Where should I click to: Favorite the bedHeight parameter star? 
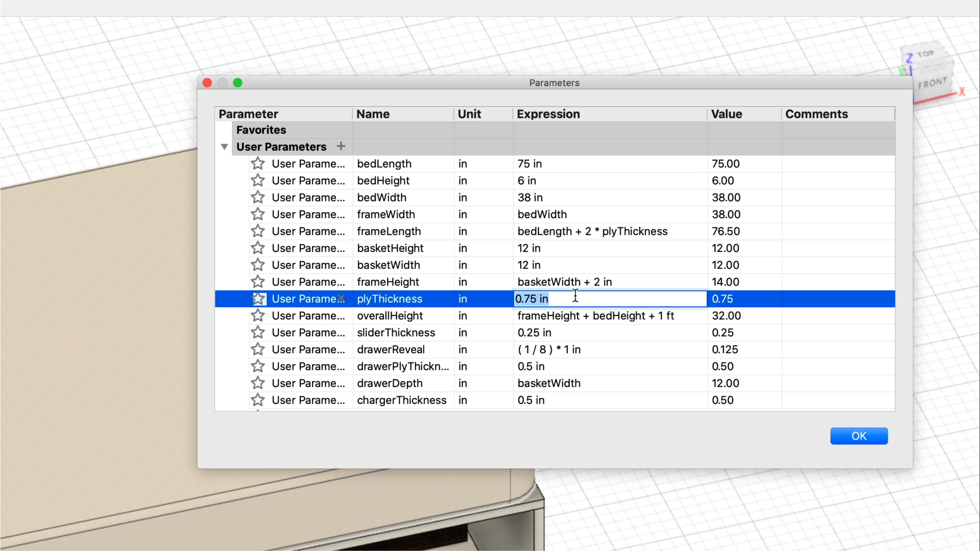[258, 180]
